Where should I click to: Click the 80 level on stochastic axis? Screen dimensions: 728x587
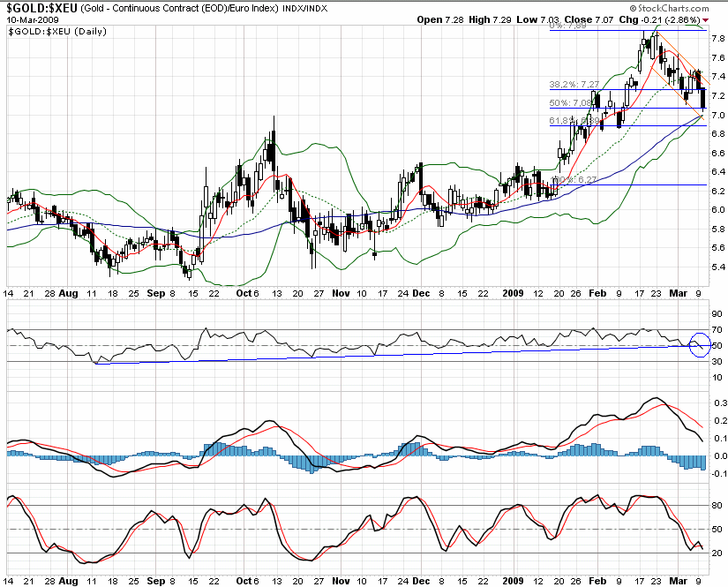point(717,506)
